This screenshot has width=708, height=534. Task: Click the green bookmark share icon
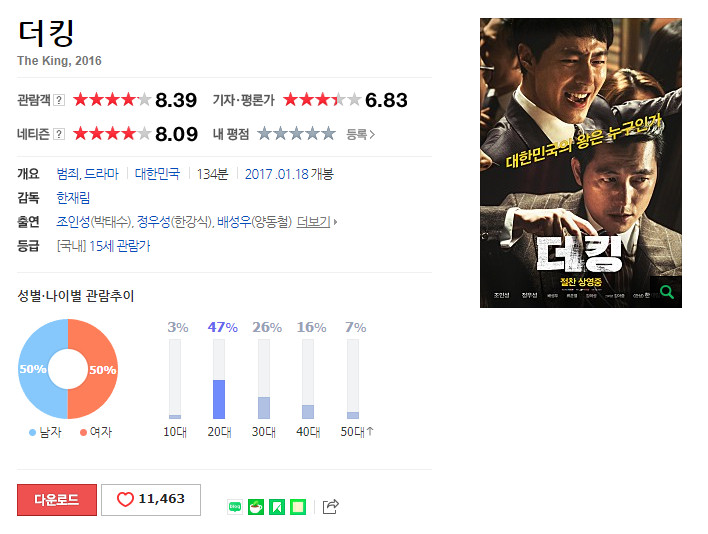point(277,507)
